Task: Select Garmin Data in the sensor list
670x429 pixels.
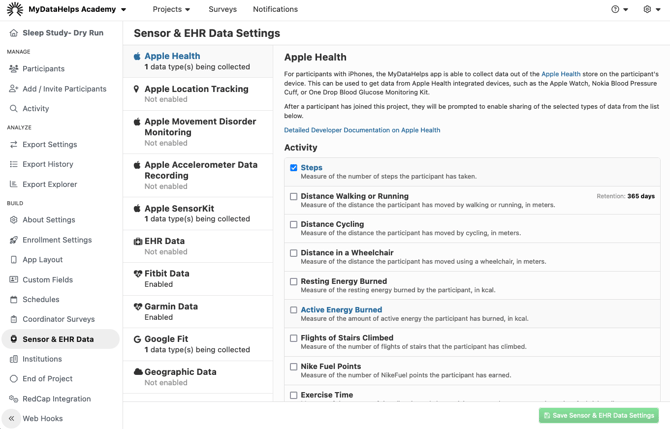Action: pos(171,307)
